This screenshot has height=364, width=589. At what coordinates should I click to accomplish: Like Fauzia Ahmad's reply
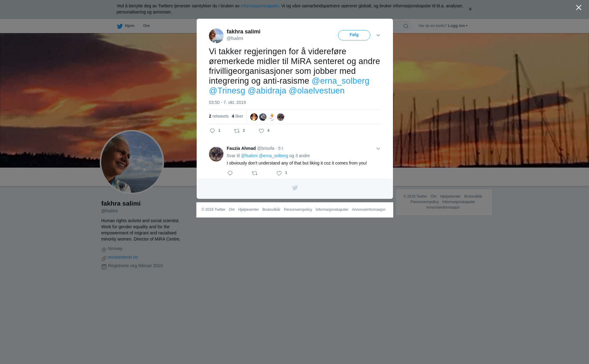[x=279, y=173]
